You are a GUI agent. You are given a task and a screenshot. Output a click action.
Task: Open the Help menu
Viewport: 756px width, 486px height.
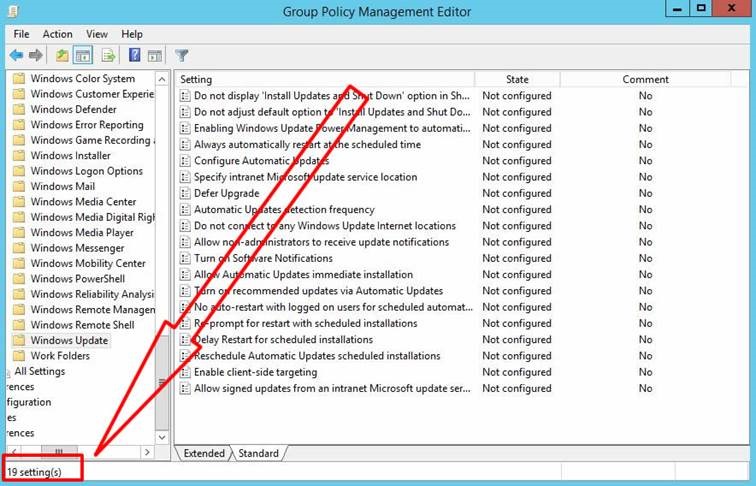point(132,34)
